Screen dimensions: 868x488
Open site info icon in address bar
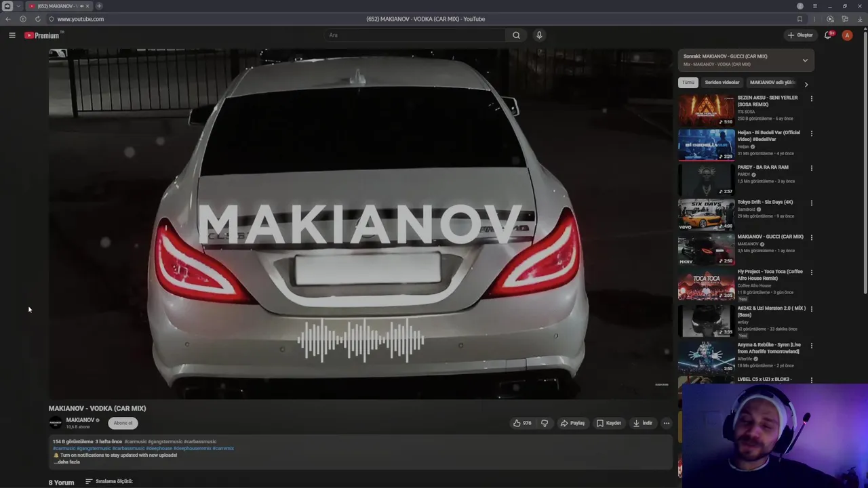point(52,19)
